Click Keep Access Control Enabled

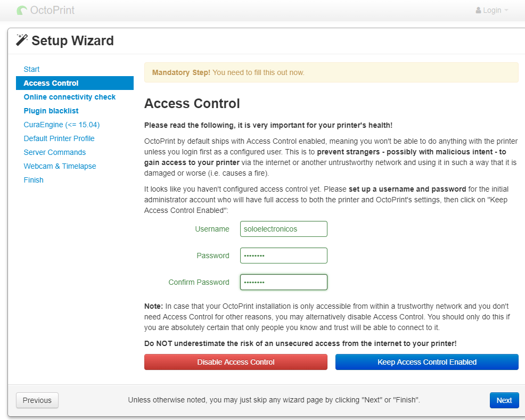pyautogui.click(x=426, y=361)
